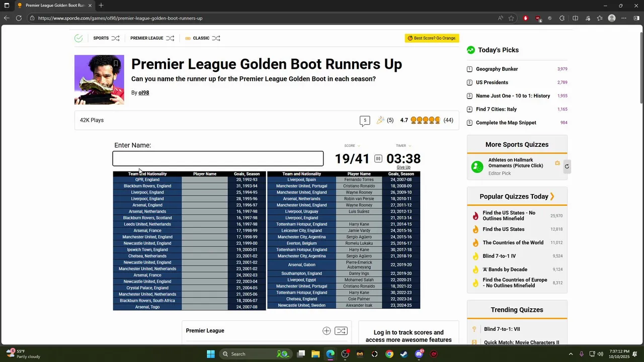Launch Steam from the taskbar
644x362 pixels.
point(404,354)
